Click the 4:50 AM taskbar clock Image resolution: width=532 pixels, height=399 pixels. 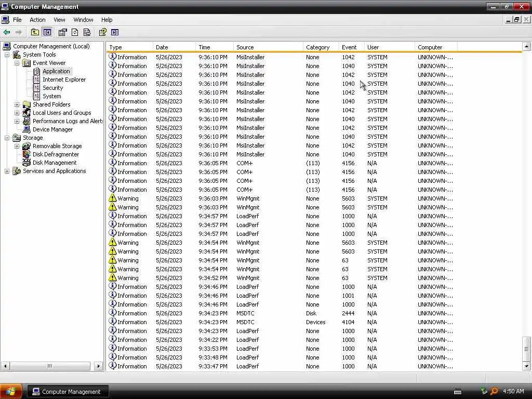click(x=513, y=391)
